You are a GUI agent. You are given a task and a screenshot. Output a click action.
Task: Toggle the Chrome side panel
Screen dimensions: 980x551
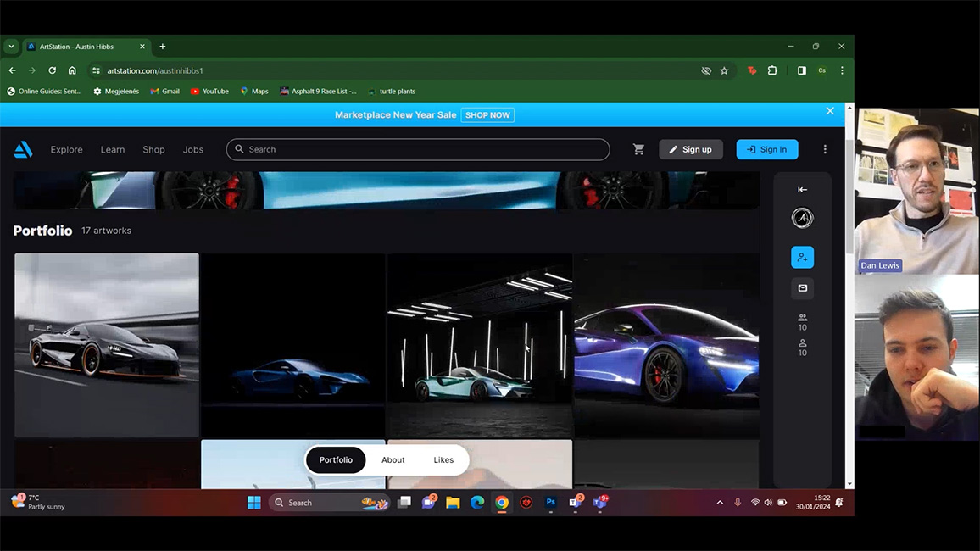pyautogui.click(x=801, y=70)
